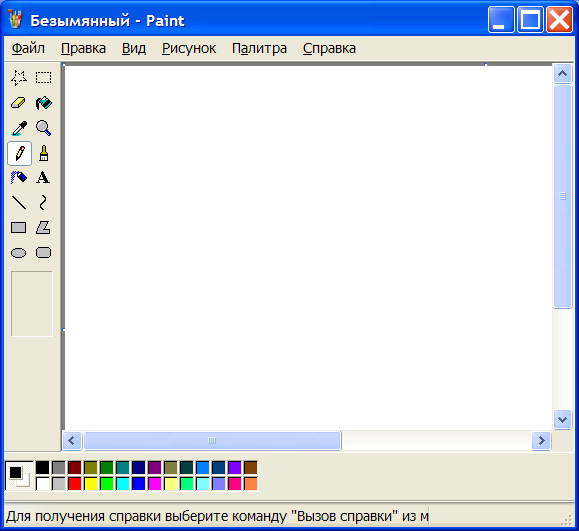The width and height of the screenshot is (579, 531).
Task: Click the horizontal scrollbar right arrow
Action: [x=541, y=441]
